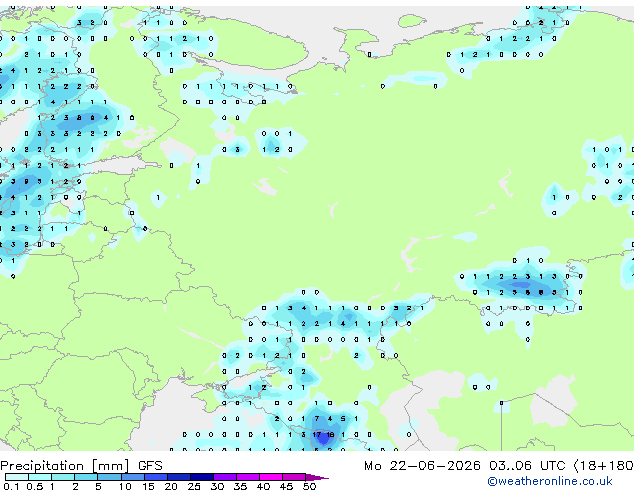Pick the 20–25 mm legend swatch
Screen dimensions: 634x490
179,477
